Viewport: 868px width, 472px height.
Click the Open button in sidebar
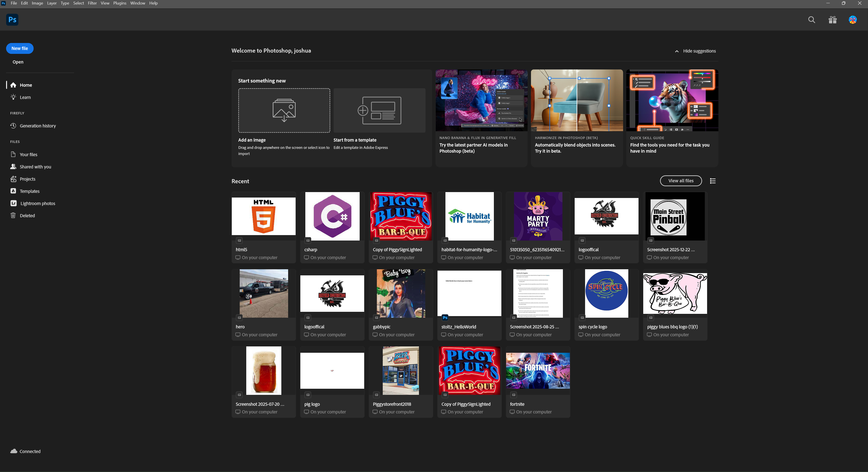click(x=18, y=62)
